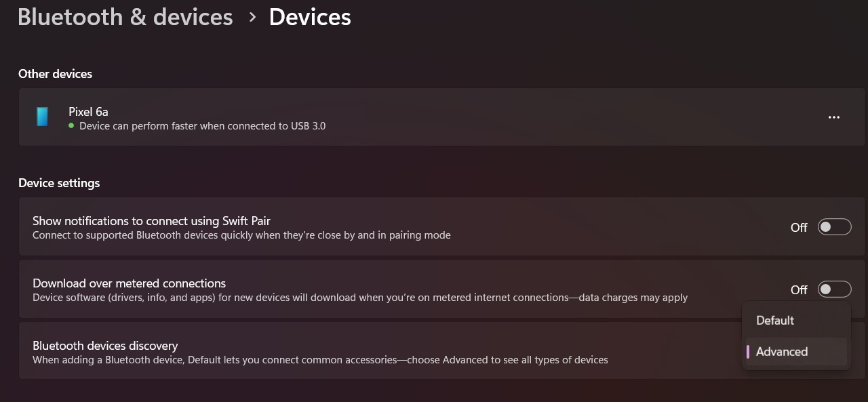Click the green status dot under Pixel 6a
The height and width of the screenshot is (402, 868).
[71, 125]
